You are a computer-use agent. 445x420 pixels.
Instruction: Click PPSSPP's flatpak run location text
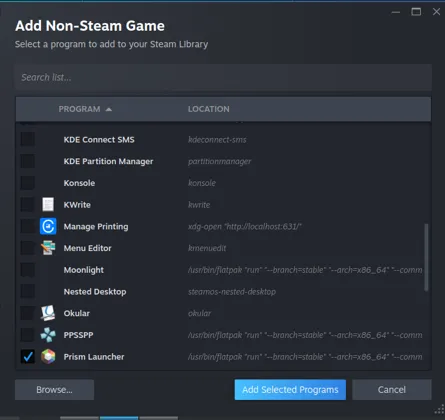(x=305, y=335)
